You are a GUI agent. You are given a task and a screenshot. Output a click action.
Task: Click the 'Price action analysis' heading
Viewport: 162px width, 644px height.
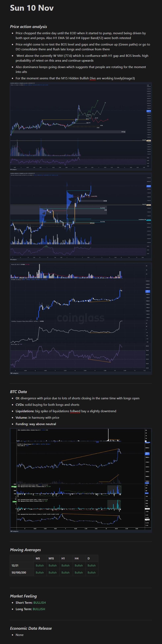[29, 27]
